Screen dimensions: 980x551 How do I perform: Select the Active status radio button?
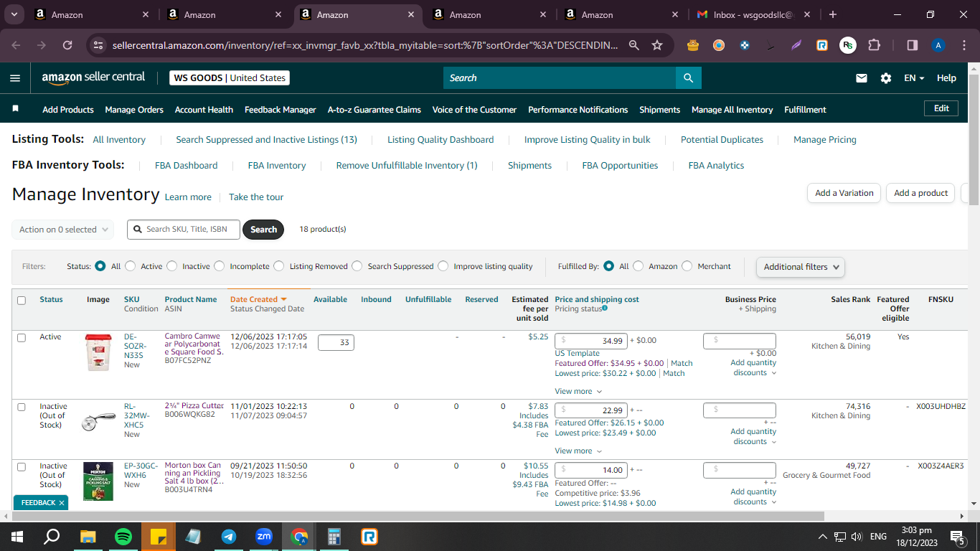[x=130, y=266]
